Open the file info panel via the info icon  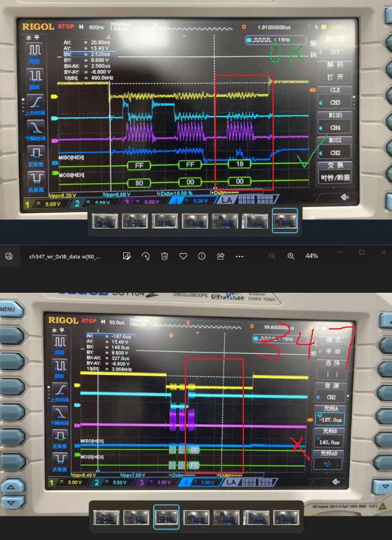tap(202, 256)
